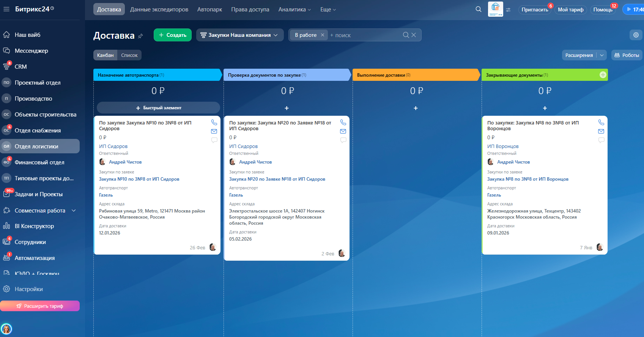This screenshot has width=644, height=337.
Task: Open link Закупка №20 по Заявке №18
Action: (277, 179)
